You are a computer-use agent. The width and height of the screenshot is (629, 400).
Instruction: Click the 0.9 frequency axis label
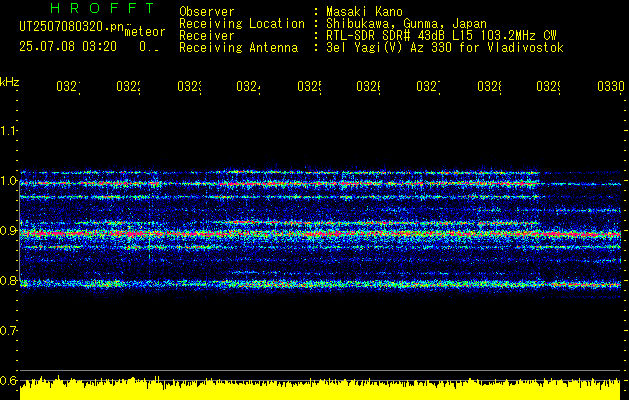tap(8, 231)
